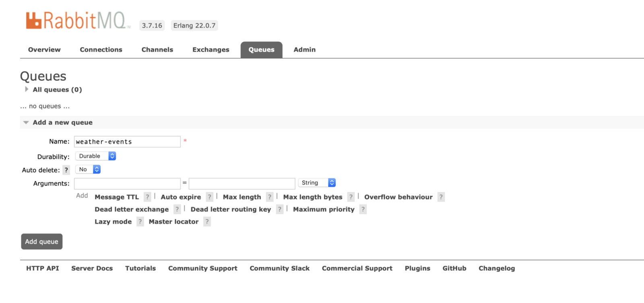Open the Plugins footer link
Viewport: 644px width, 303px height.
point(417,268)
